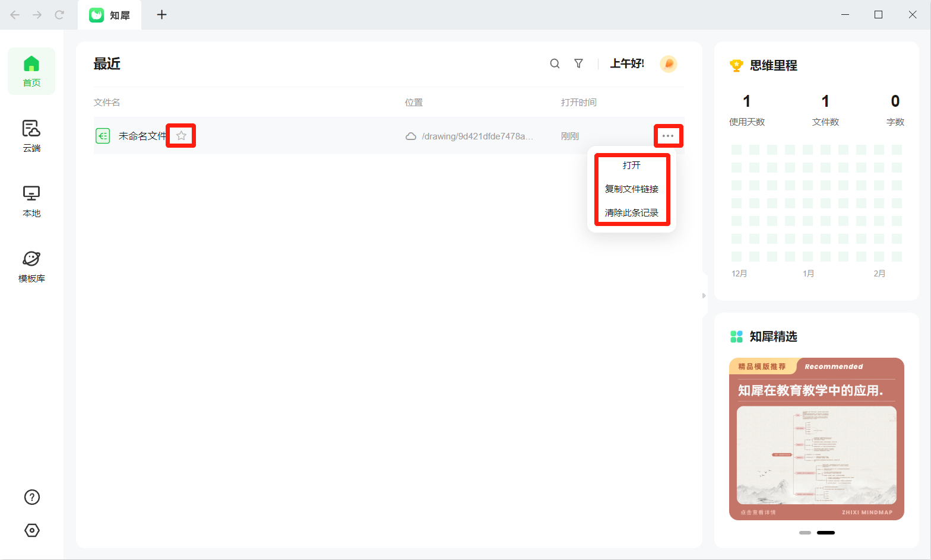Star the 未命名文件 file as favorite
Screen dimensions: 931x560
[x=181, y=136]
